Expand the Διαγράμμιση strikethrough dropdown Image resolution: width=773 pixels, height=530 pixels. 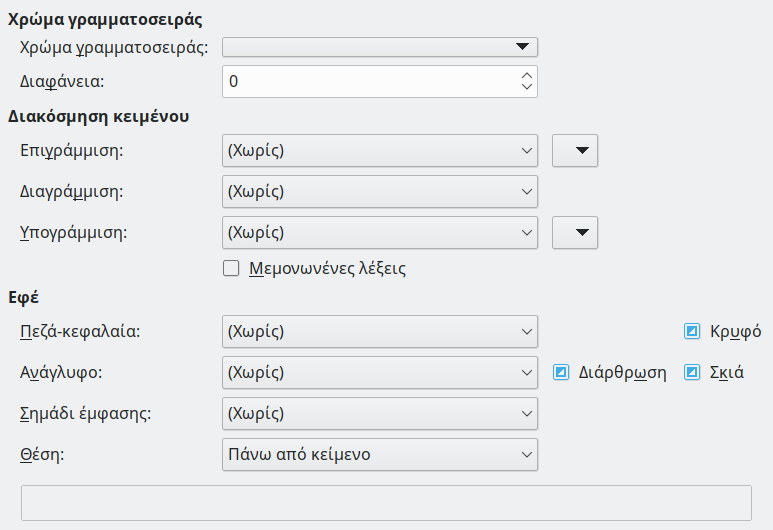(379, 192)
